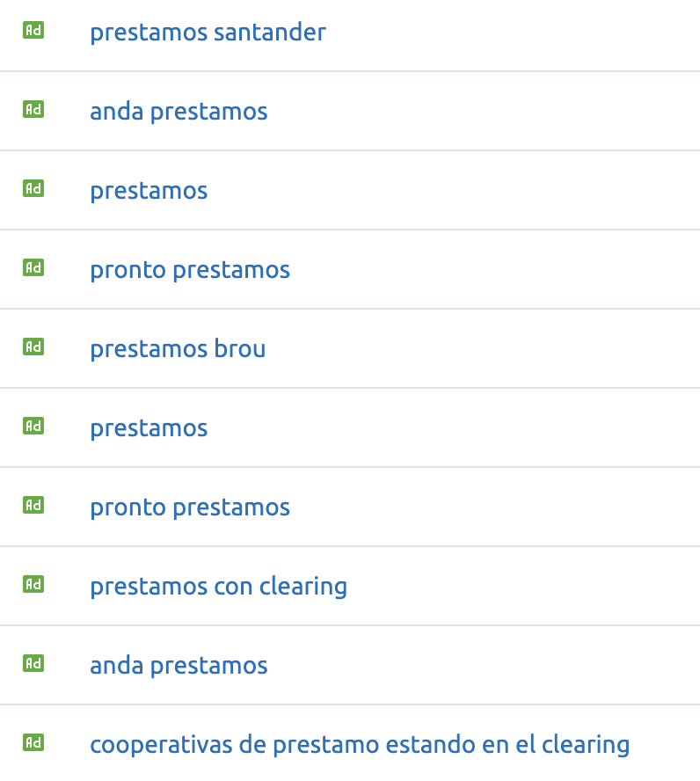Image resolution: width=700 pixels, height=781 pixels.
Task: Click the Ad icon beside prestamos con clearing
Action: pyautogui.click(x=33, y=584)
